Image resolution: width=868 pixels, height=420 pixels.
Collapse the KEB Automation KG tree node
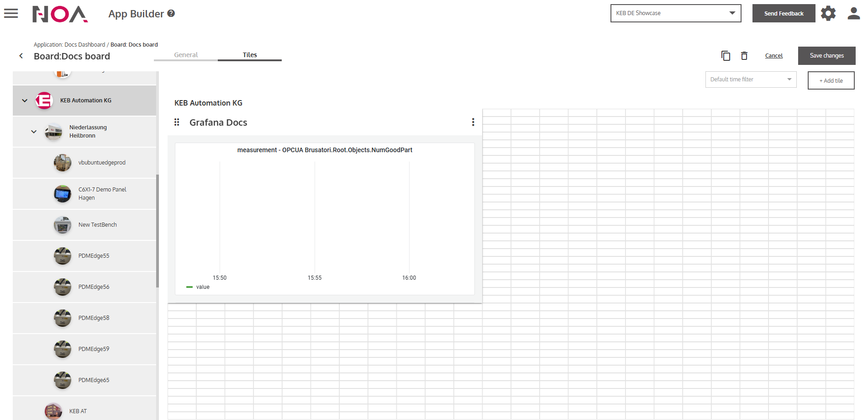point(25,101)
